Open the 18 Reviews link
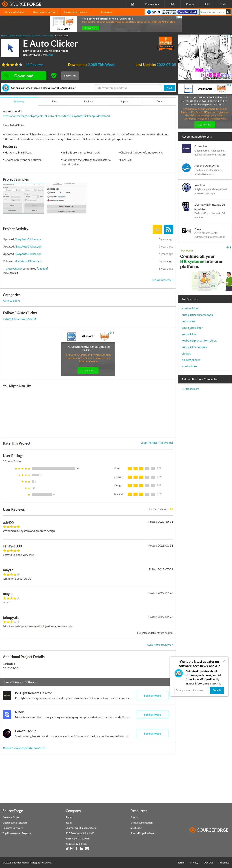The height and width of the screenshot is (868, 232). pos(34,65)
